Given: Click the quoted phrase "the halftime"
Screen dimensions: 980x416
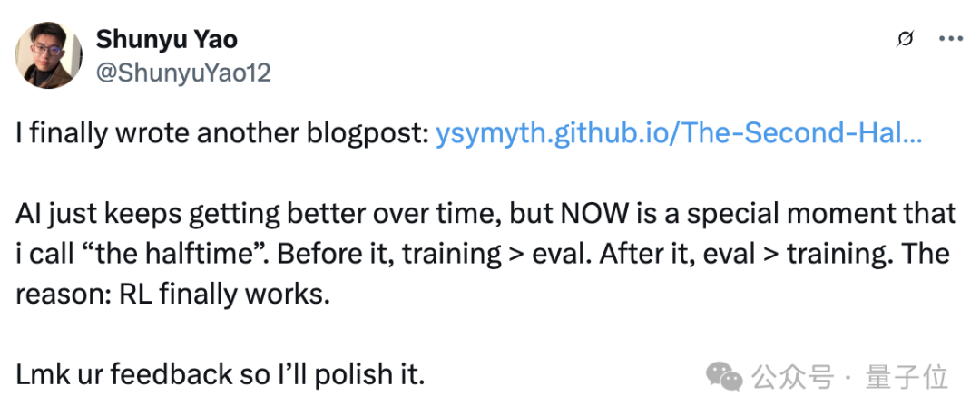Looking at the screenshot, I should click(181, 254).
